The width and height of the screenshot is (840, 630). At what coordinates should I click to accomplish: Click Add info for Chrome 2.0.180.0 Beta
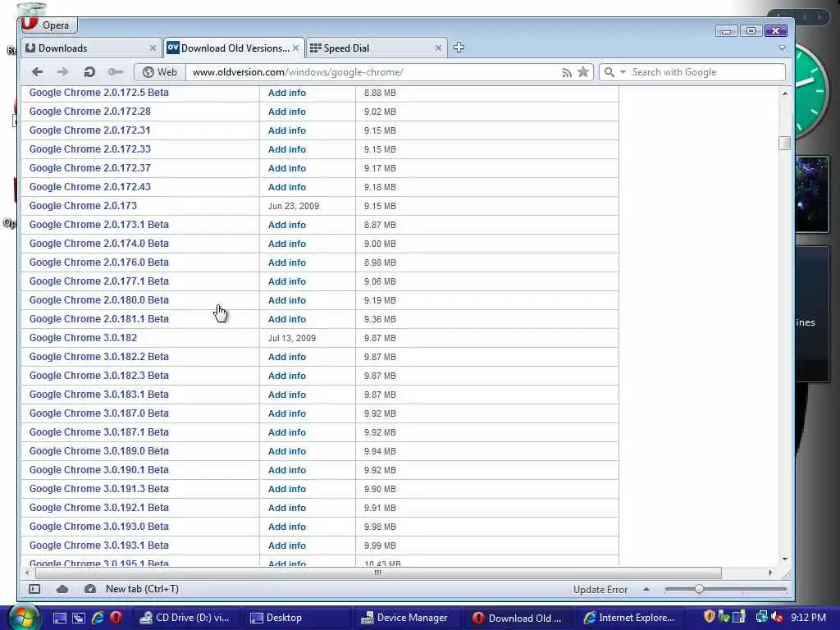pyautogui.click(x=287, y=300)
